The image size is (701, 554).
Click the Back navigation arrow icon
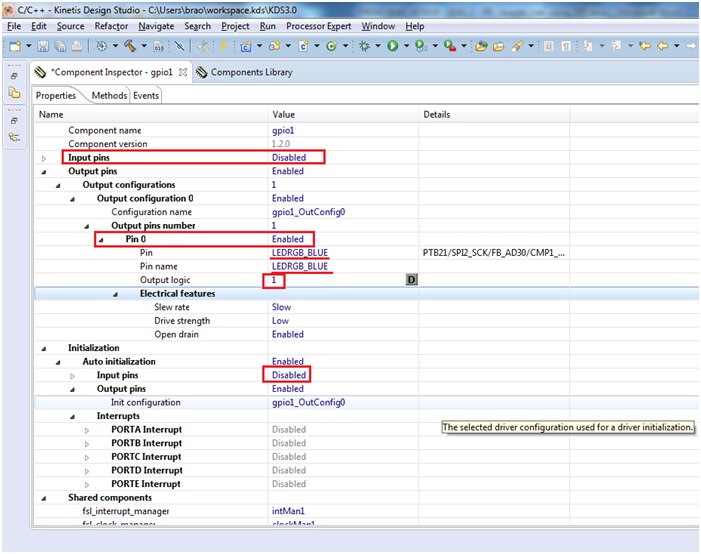click(663, 46)
